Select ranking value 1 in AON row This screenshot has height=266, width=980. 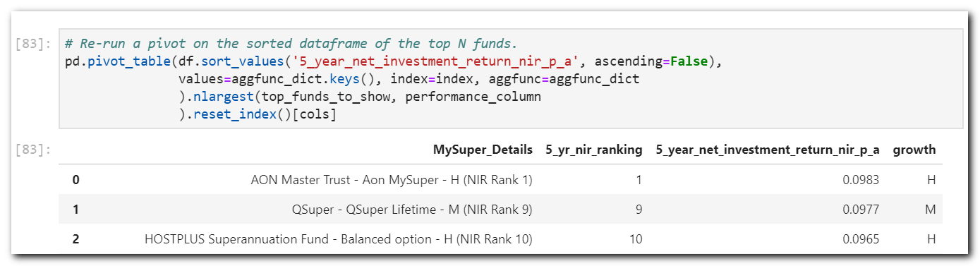coord(639,180)
